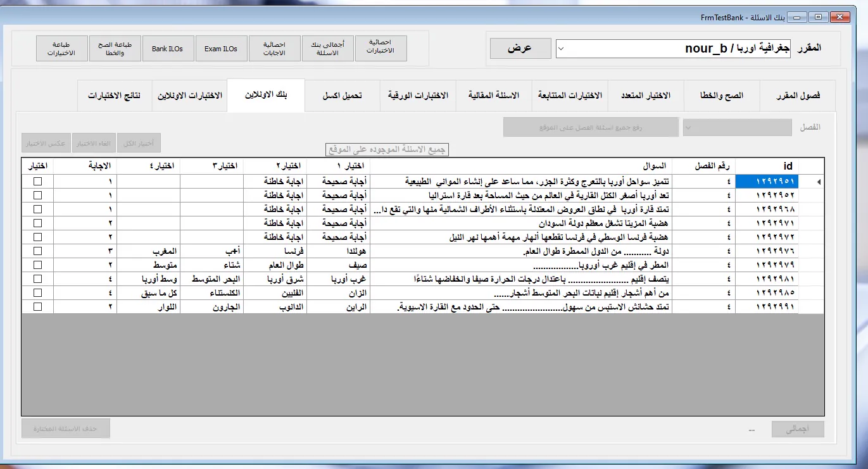Enable the checkbox for question ١٢٩٢٩٧٦
This screenshot has width=868, height=469.
click(37, 251)
